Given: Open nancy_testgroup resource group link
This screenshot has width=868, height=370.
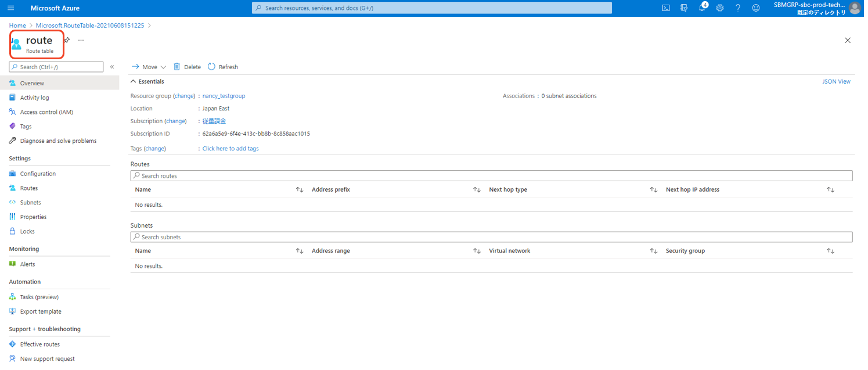Looking at the screenshot, I should coord(224,96).
